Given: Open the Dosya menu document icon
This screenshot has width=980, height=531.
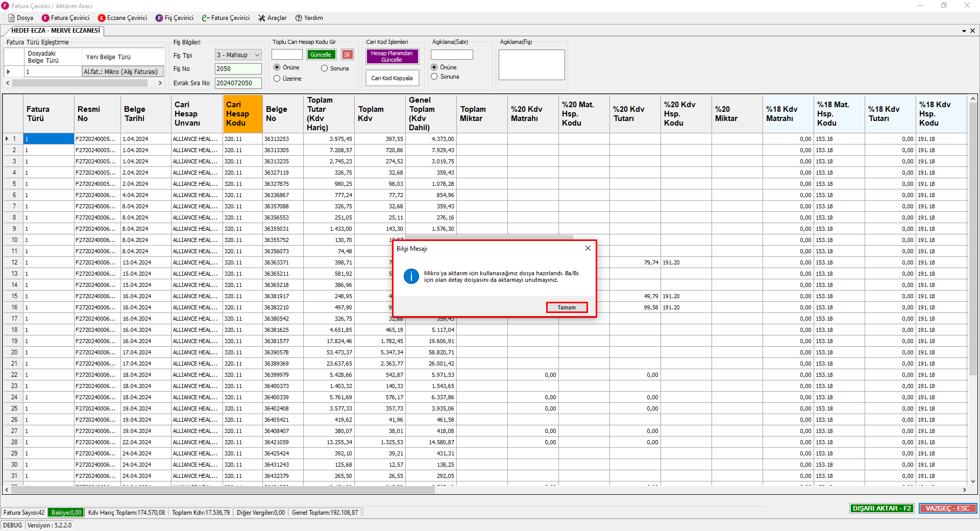Looking at the screenshot, I should [x=11, y=18].
